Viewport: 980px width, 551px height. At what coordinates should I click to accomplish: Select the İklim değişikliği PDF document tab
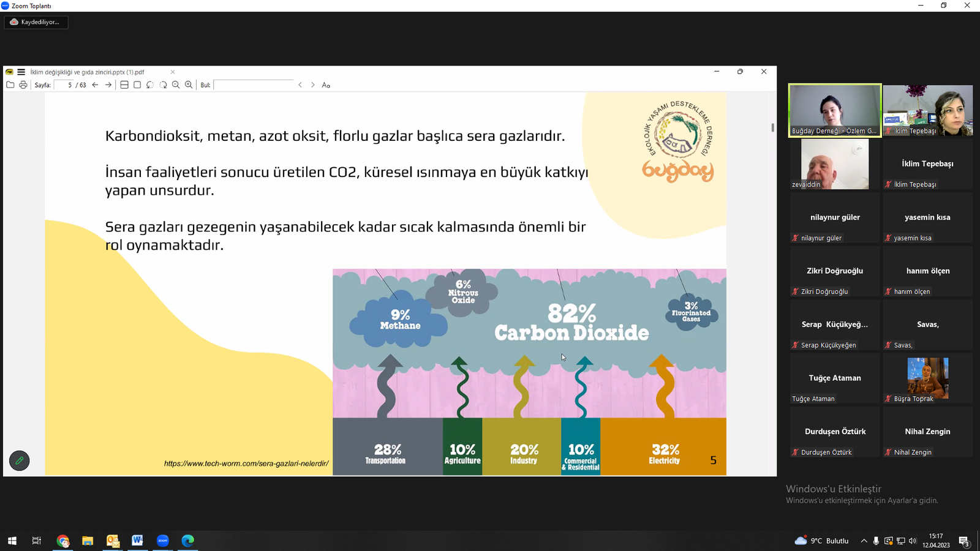87,72
